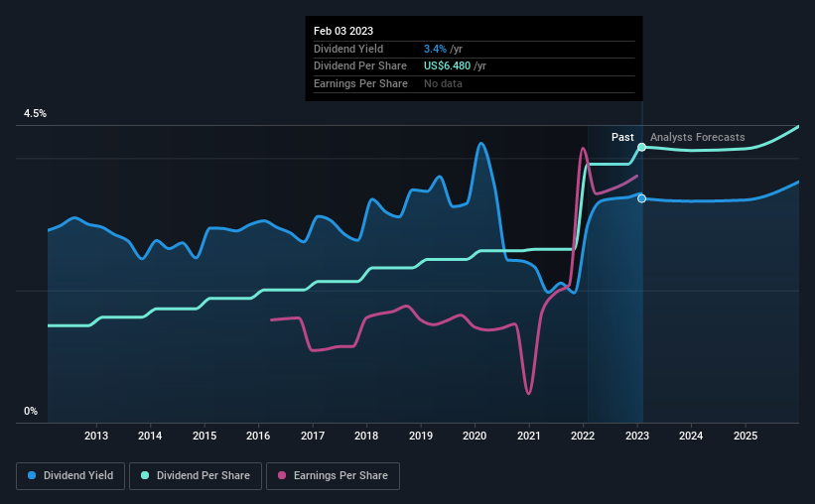Click the 2014 x-axis label

click(x=150, y=436)
